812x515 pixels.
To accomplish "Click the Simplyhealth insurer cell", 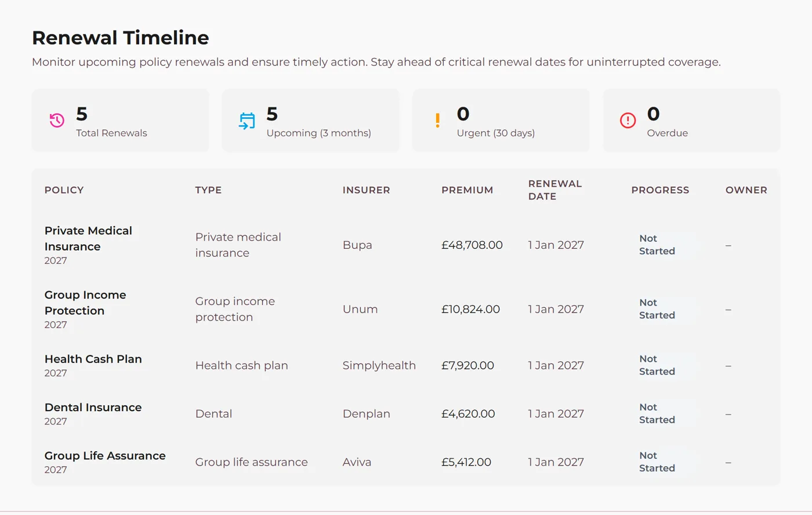I will point(379,365).
